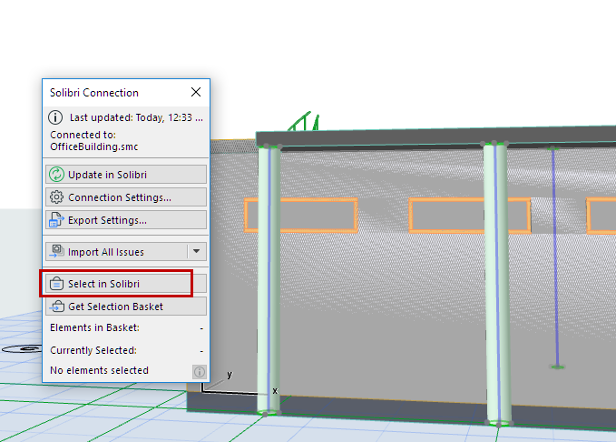Select the middle column in 3D view
616x442 pixels.
click(x=497, y=280)
